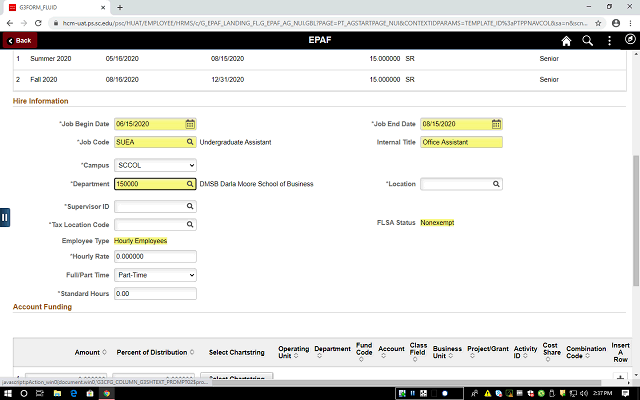Click the Tax Location Code lookup icon

190,224
